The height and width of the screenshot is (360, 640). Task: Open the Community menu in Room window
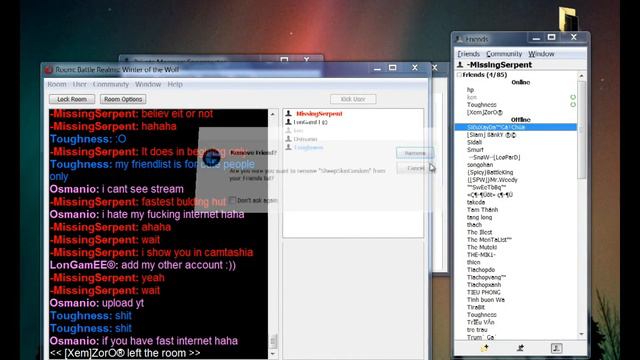tap(111, 84)
